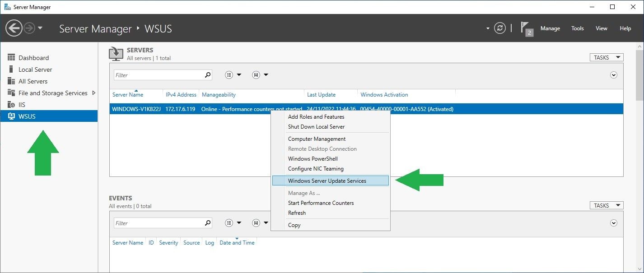
Task: Open the View menu
Action: click(x=602, y=28)
